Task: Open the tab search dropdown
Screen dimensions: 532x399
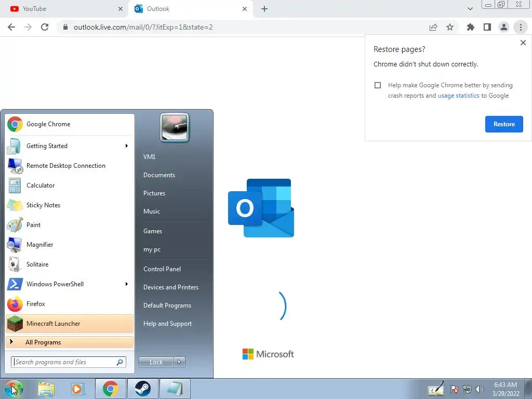Action: click(x=470, y=9)
